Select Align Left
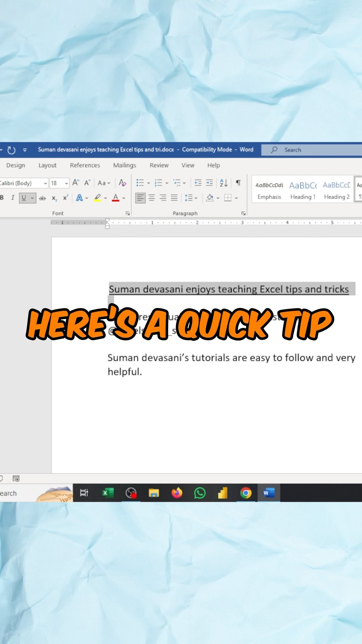 140,198
